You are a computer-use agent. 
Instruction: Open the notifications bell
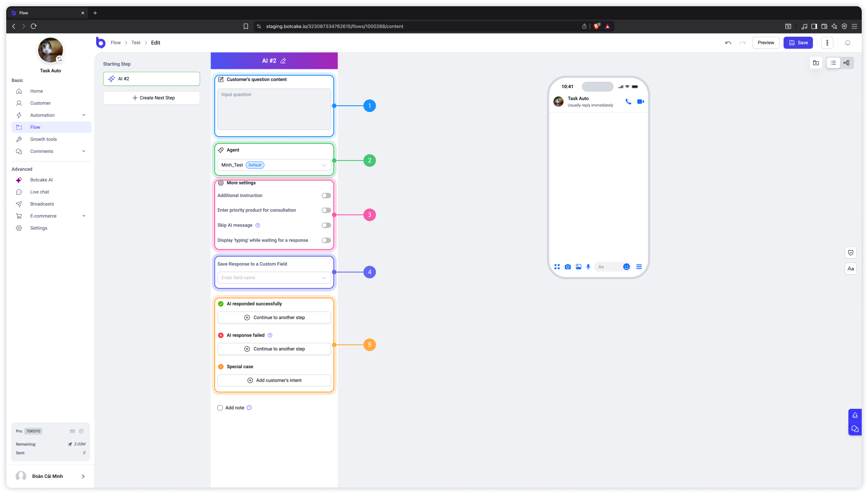(x=848, y=43)
